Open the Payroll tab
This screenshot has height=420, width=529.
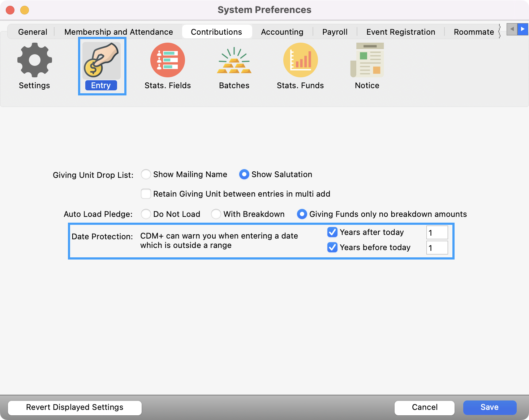[x=335, y=32]
